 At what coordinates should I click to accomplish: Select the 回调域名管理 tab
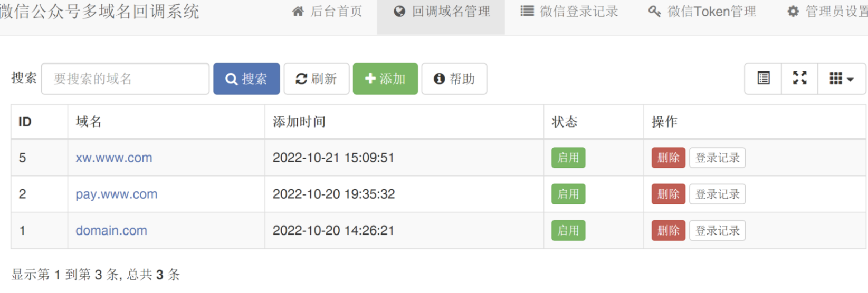442,12
